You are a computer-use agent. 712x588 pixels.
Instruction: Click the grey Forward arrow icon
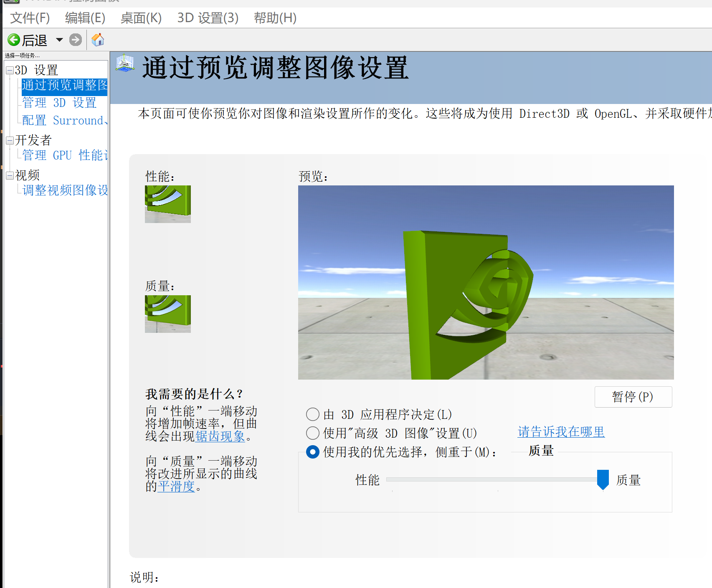76,40
